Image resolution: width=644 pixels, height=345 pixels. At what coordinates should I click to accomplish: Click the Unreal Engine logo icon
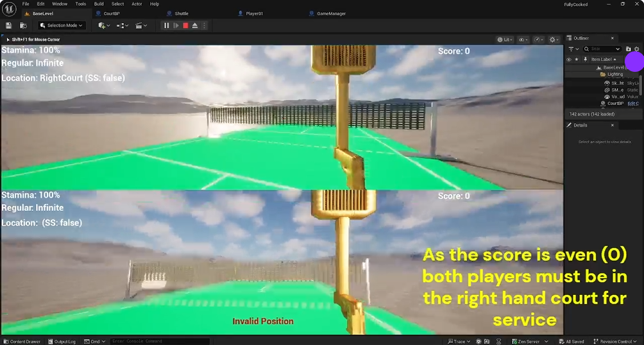[x=9, y=8]
